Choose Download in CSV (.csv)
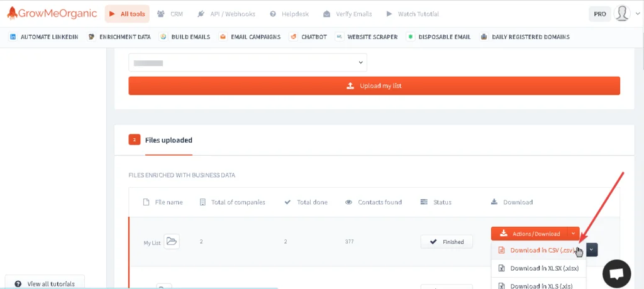This screenshot has height=289, width=644. [x=538, y=250]
